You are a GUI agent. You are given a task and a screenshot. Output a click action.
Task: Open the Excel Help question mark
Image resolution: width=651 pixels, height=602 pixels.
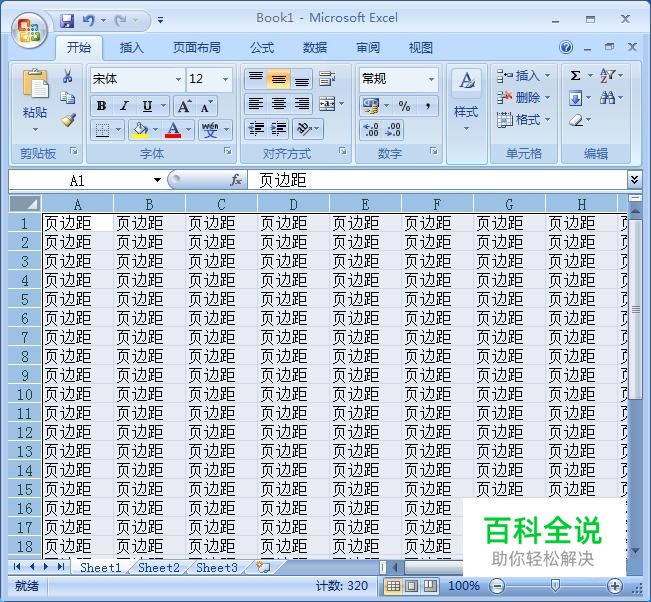coord(566,47)
